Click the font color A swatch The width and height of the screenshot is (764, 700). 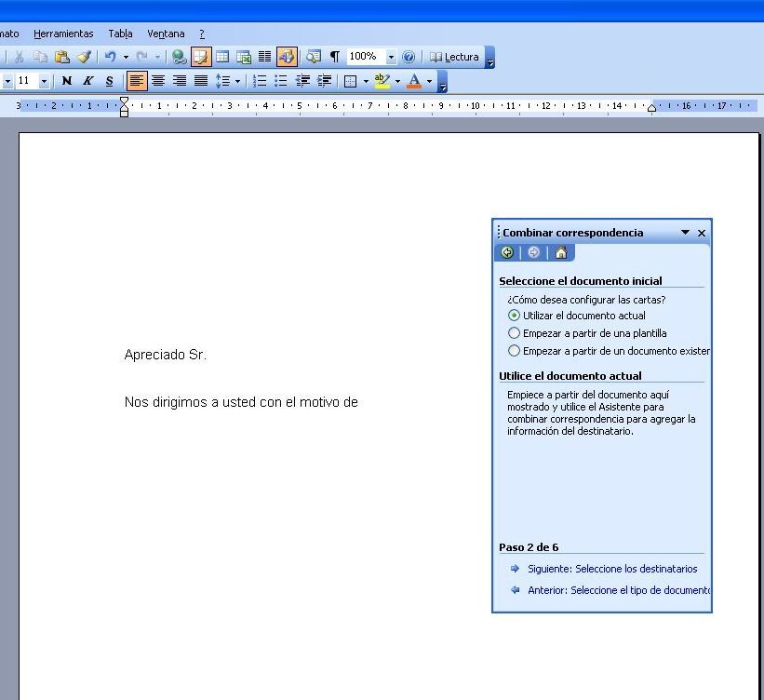(414, 81)
